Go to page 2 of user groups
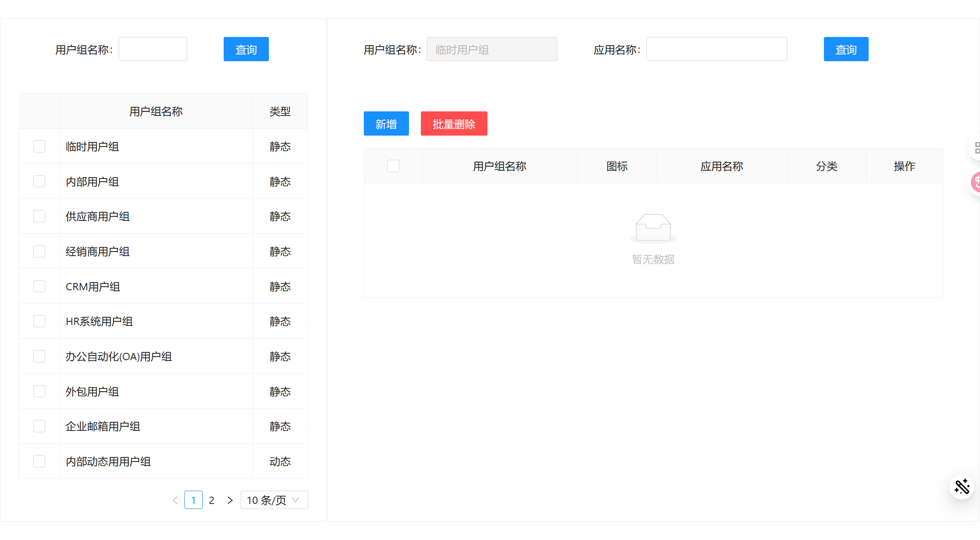Screen dimensions: 980x540 pos(212,500)
